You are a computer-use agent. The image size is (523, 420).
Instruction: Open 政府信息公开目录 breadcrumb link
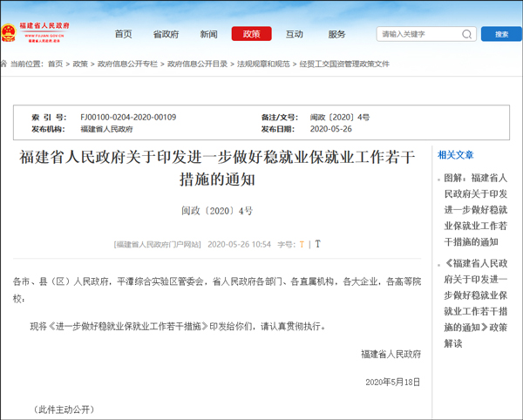(x=197, y=64)
